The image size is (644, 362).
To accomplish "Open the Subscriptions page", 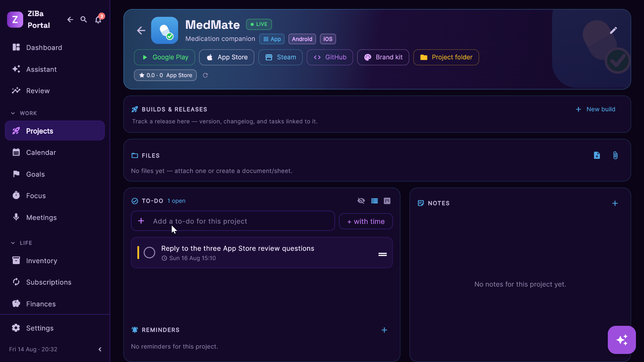I will (x=55, y=282).
